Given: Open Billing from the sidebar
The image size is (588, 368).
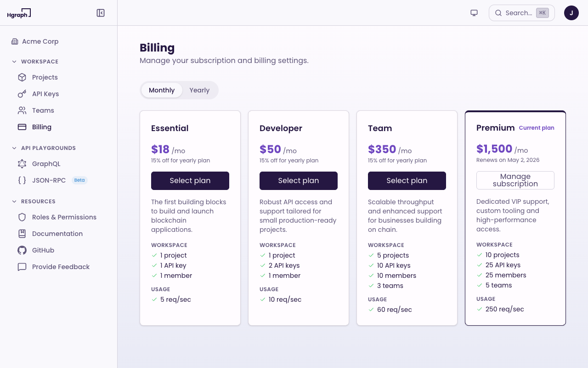Looking at the screenshot, I should 42,127.
